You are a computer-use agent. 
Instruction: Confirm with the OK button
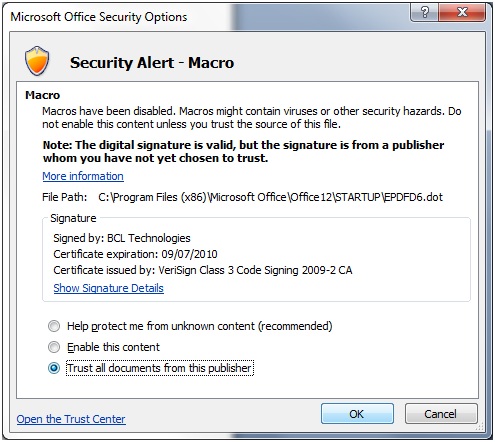(357, 414)
